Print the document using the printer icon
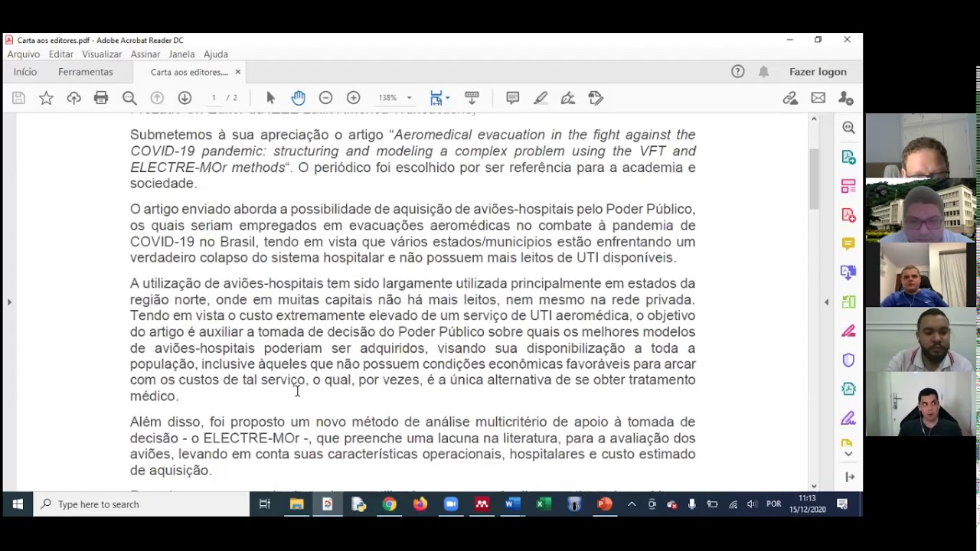The height and width of the screenshot is (551, 980). click(x=101, y=98)
